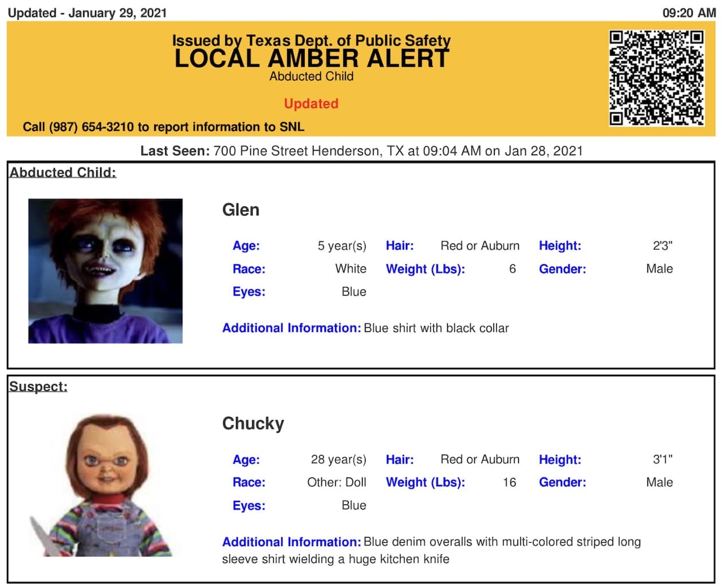
Task: Click 'Issued by Texas Dept. of Public Safety'
Action: tap(312, 41)
